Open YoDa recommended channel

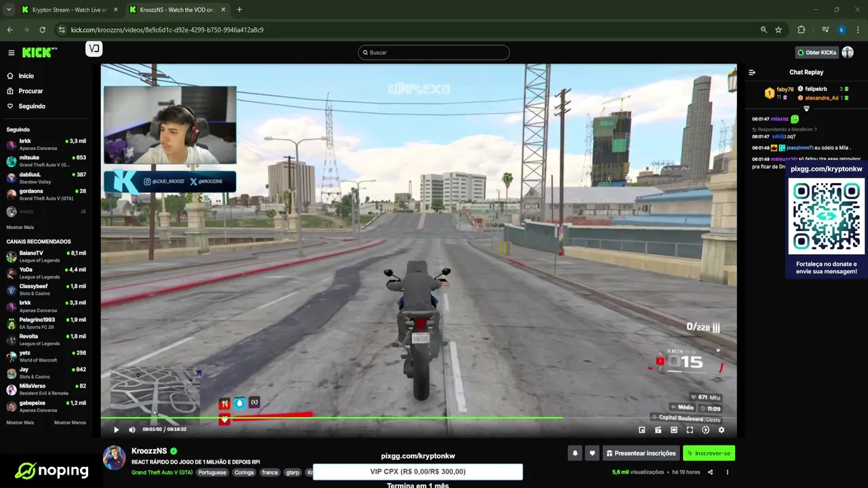coord(46,273)
